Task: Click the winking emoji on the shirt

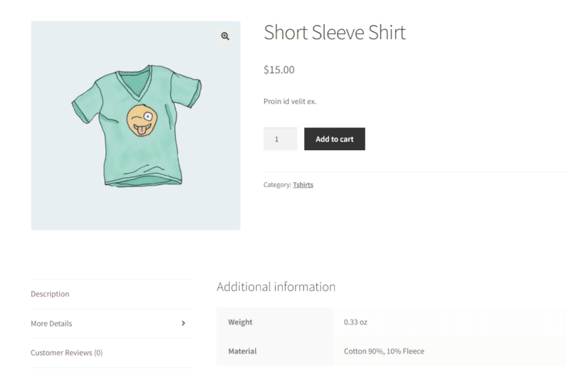Action: tap(142, 120)
